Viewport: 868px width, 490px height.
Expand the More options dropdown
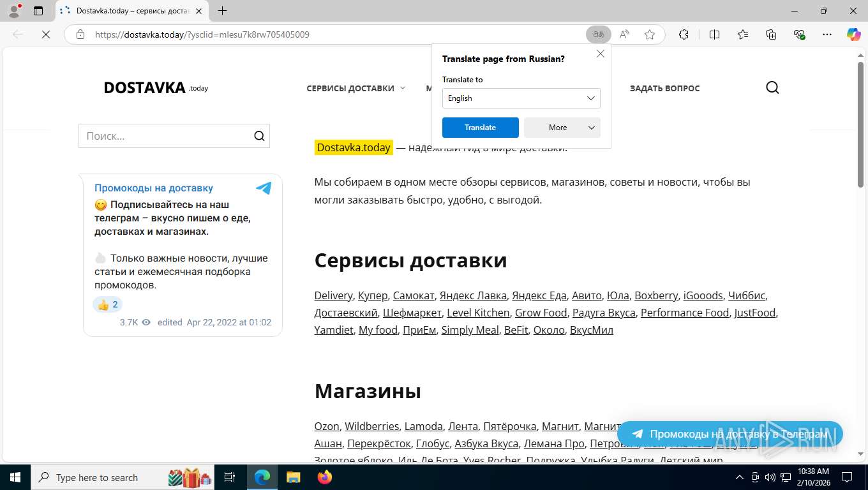point(562,128)
